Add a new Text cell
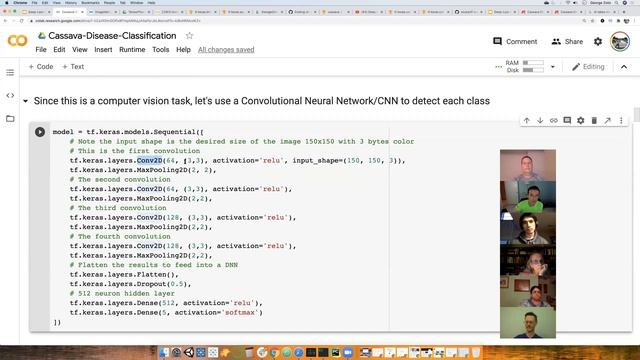This screenshot has width=640, height=360. point(73,67)
